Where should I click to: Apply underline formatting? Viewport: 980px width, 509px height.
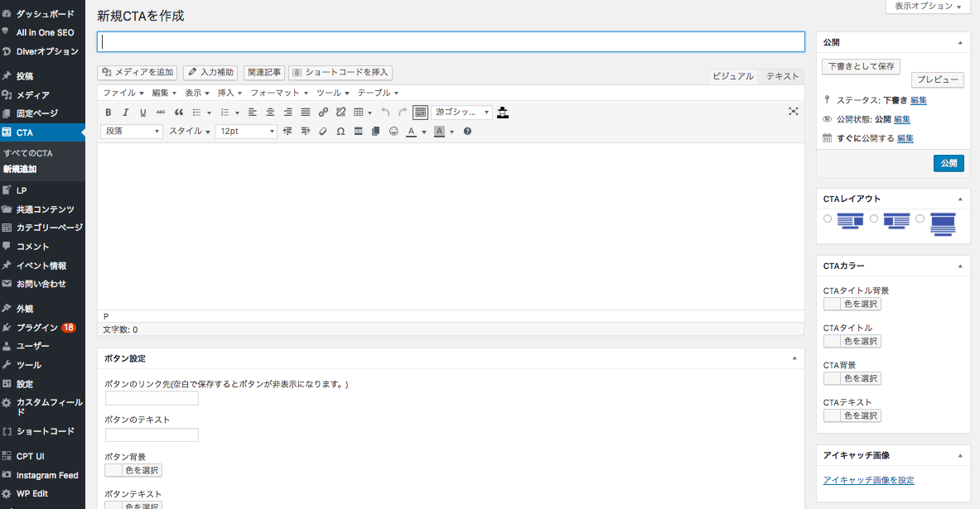143,113
